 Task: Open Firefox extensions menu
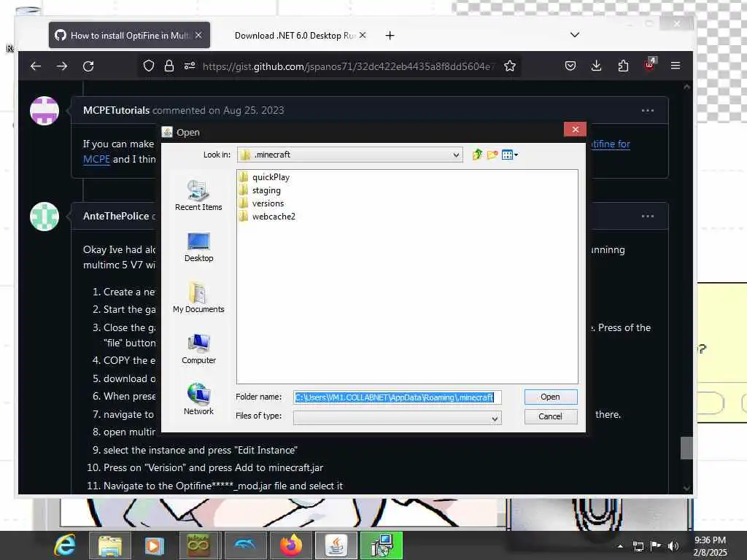(623, 66)
